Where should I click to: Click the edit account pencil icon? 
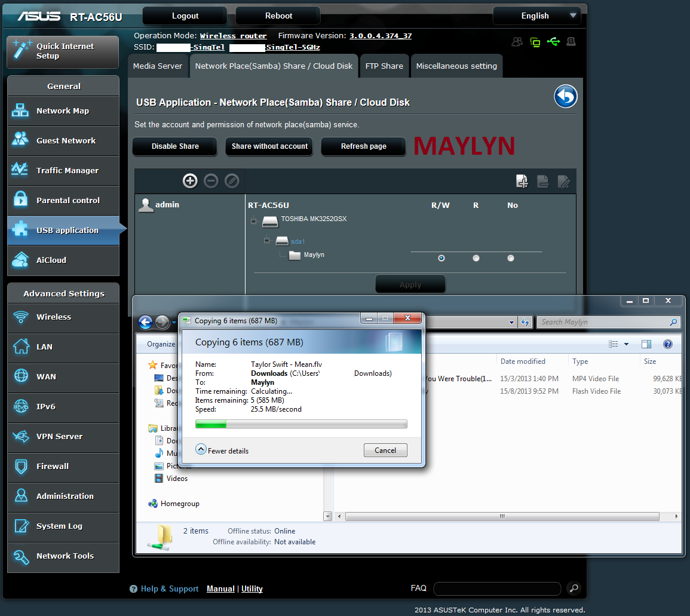pos(232,180)
